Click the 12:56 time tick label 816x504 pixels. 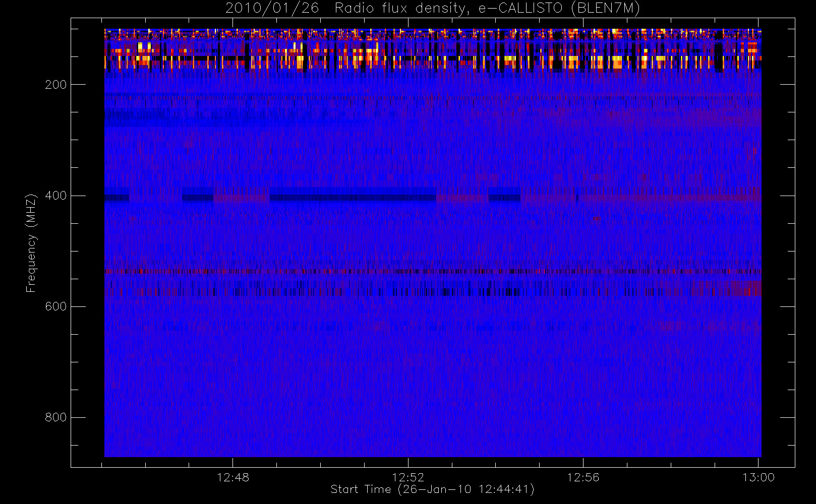583,477
